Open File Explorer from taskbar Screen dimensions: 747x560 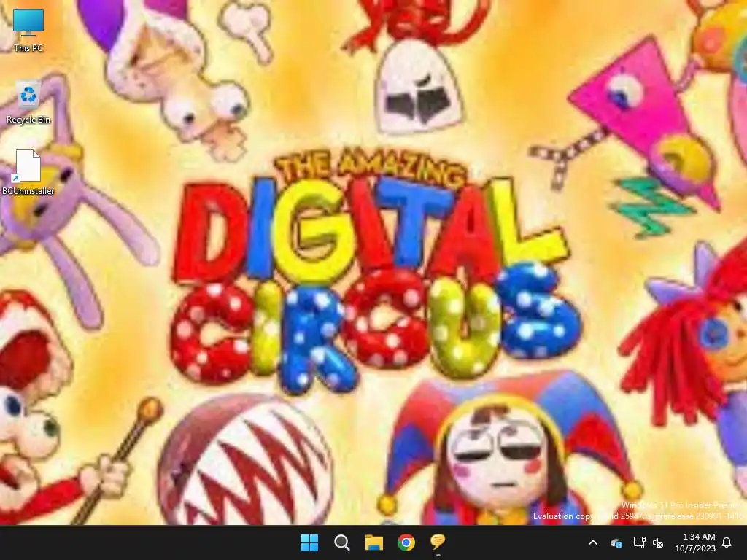(x=374, y=542)
